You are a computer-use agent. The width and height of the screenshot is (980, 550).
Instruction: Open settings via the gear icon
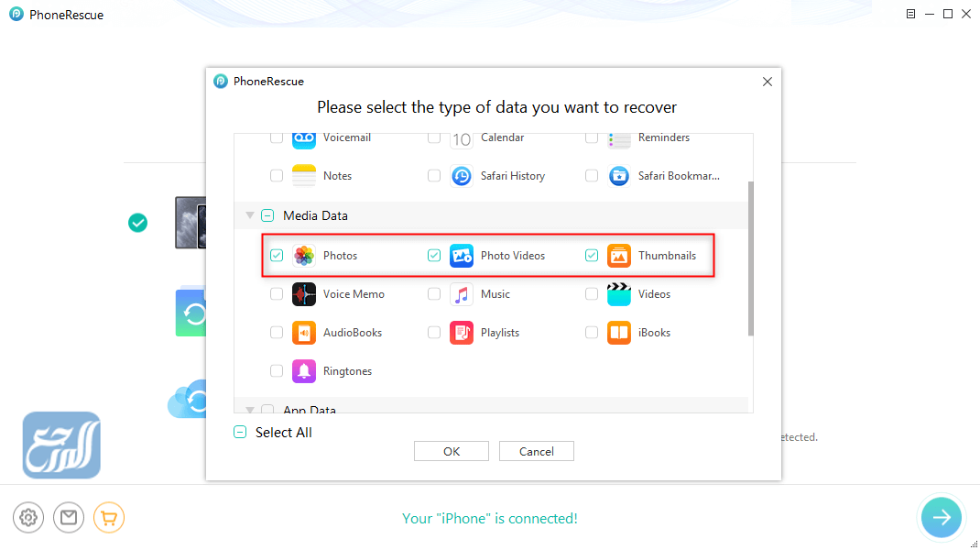coord(28,518)
